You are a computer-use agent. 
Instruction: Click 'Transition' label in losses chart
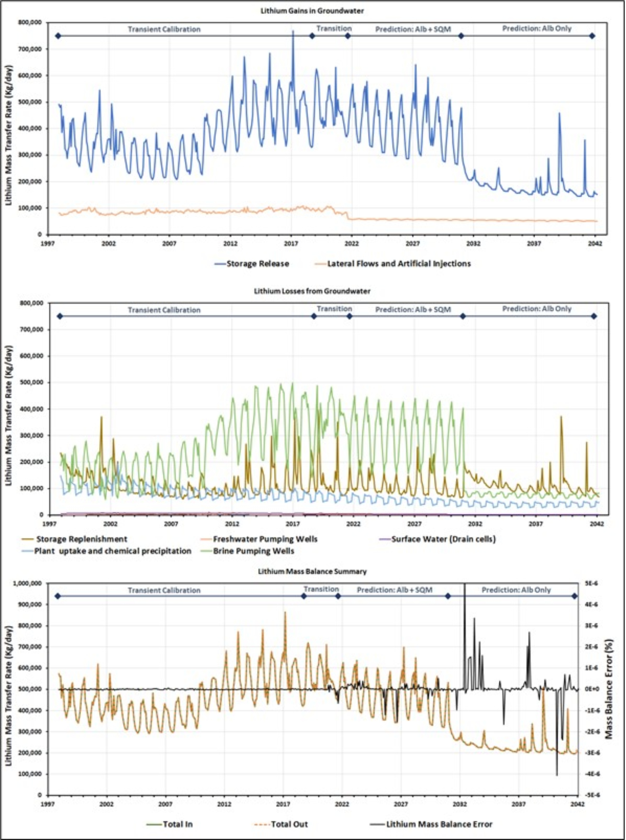[x=334, y=309]
